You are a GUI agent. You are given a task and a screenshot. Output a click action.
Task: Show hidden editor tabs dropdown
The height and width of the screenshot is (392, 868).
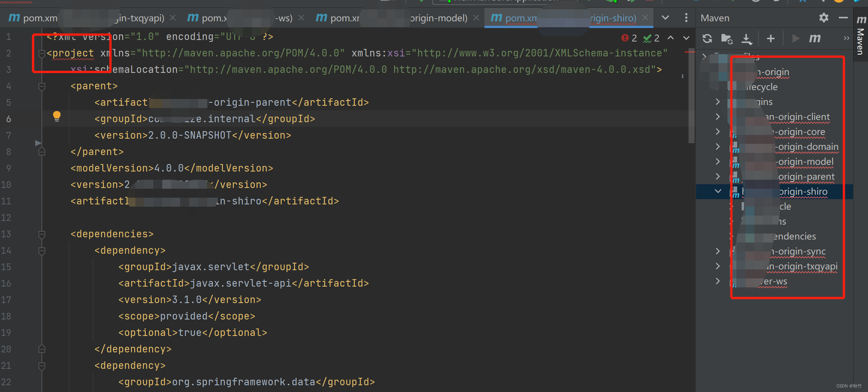(665, 18)
